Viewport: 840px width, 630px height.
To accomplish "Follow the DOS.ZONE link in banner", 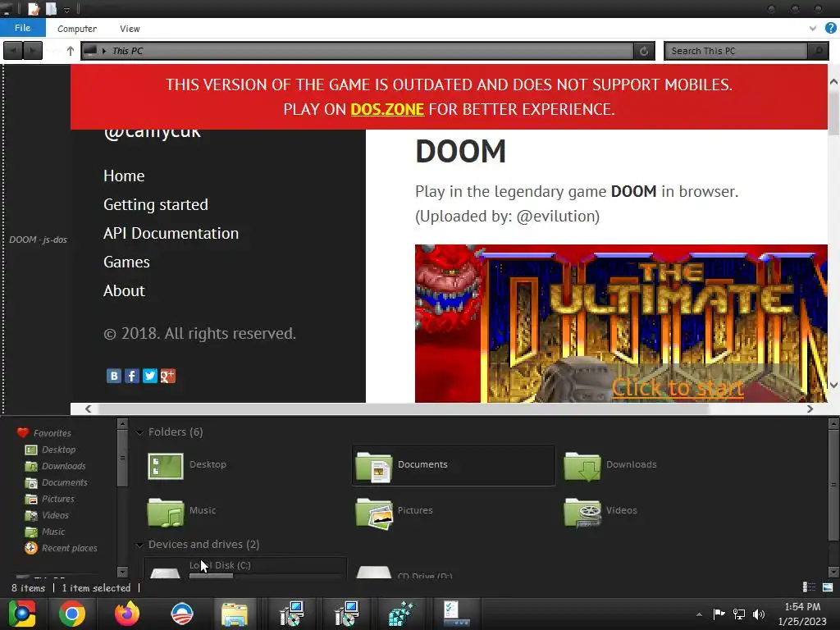I will (387, 109).
